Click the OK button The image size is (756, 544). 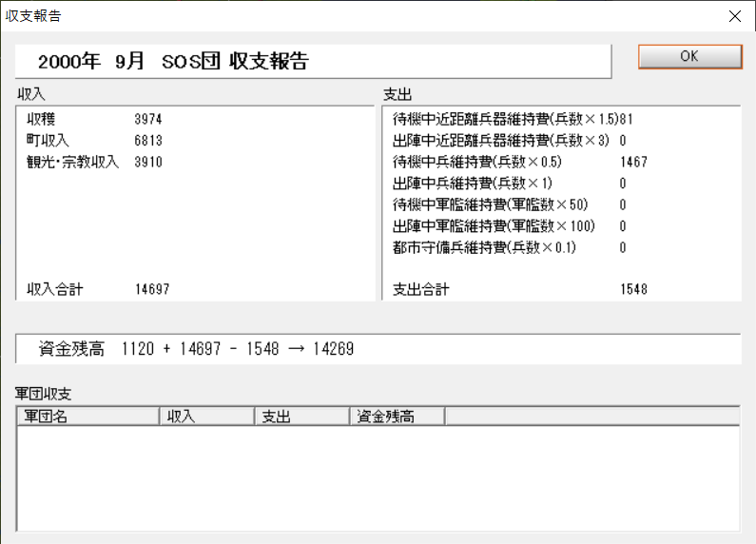pos(689,57)
